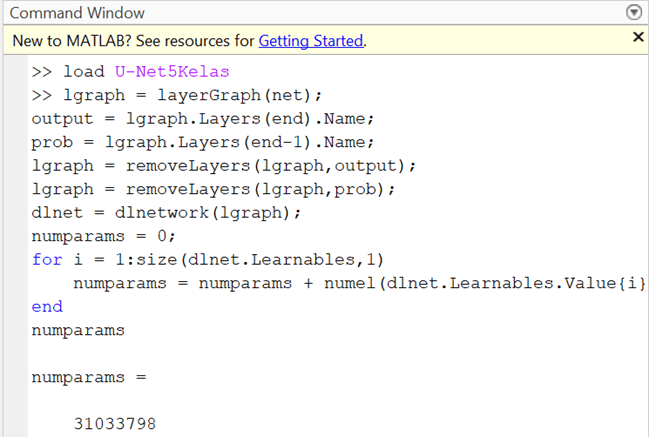The height and width of the screenshot is (437, 649).
Task: Click the blue end keyword
Action: click(47, 306)
